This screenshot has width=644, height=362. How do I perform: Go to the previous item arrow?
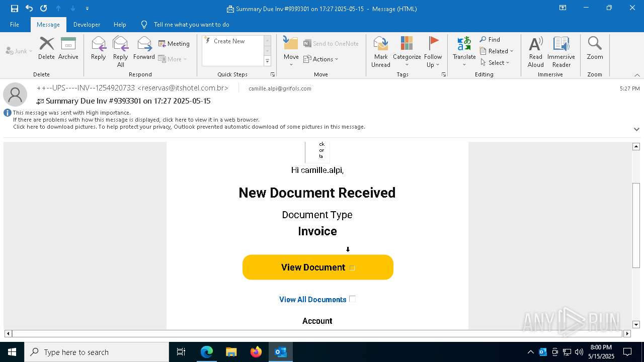click(x=58, y=8)
